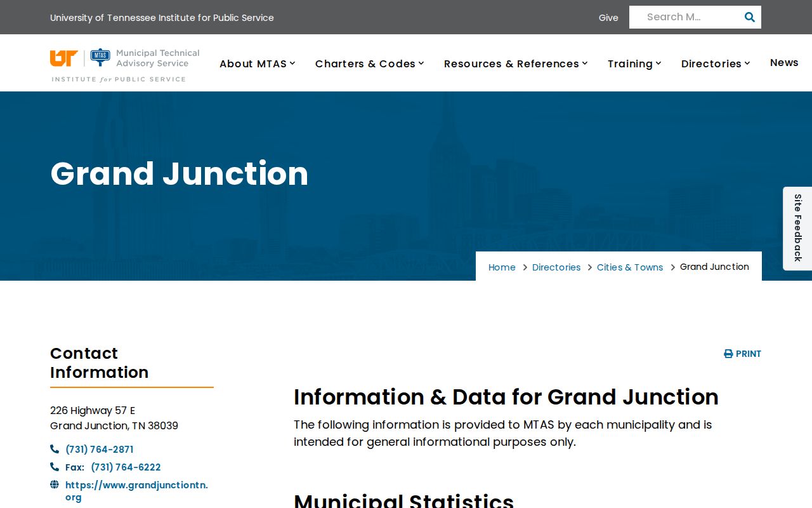This screenshot has width=812, height=508.
Task: Open the Training dropdown menu
Action: pos(635,63)
